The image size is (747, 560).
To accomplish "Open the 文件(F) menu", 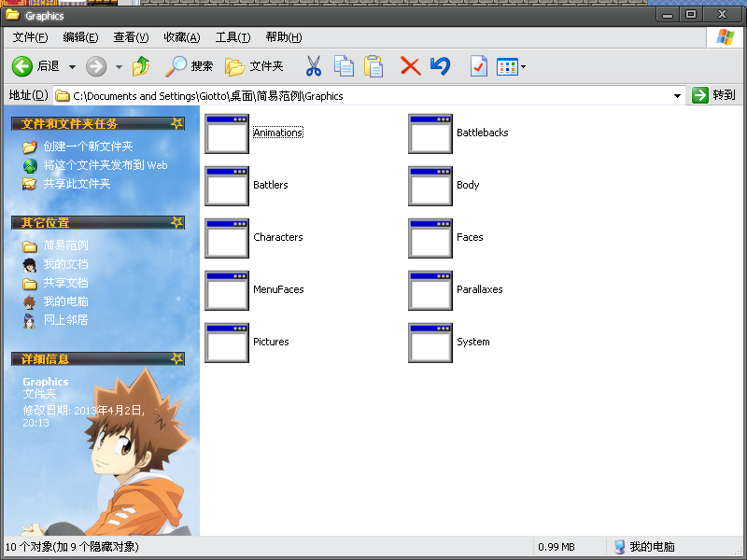I will 30,37.
